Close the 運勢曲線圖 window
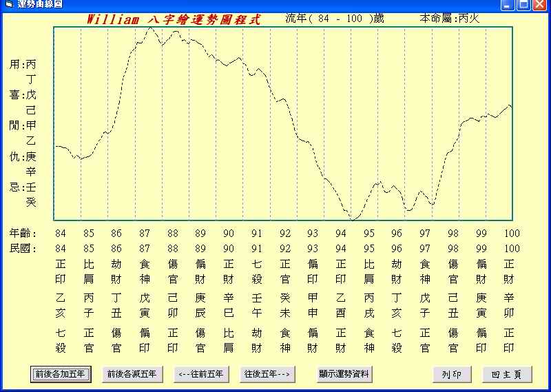This screenshot has width=551, height=392. pyautogui.click(x=539, y=6)
